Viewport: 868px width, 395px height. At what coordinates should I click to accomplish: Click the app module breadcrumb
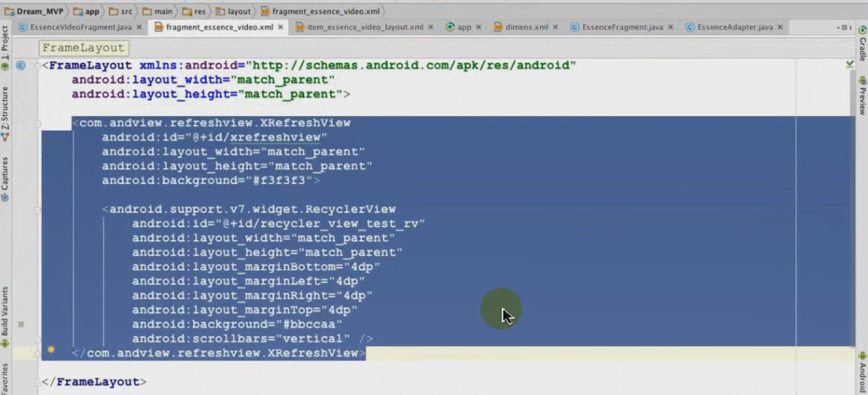86,12
